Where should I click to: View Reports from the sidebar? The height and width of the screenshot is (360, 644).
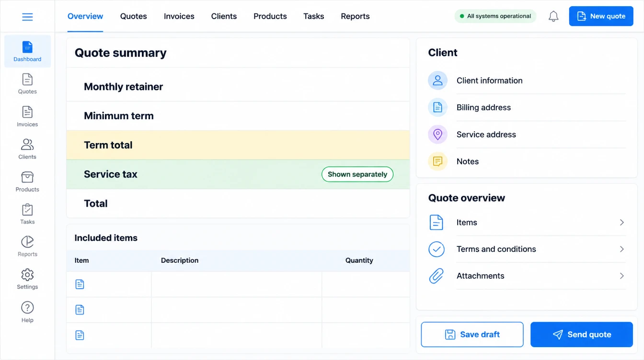[x=27, y=247]
